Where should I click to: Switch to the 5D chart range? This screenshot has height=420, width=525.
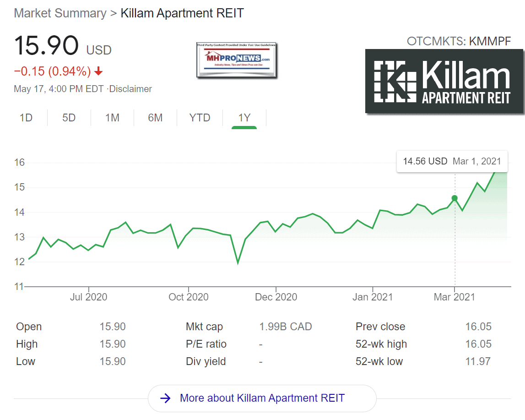(x=69, y=118)
